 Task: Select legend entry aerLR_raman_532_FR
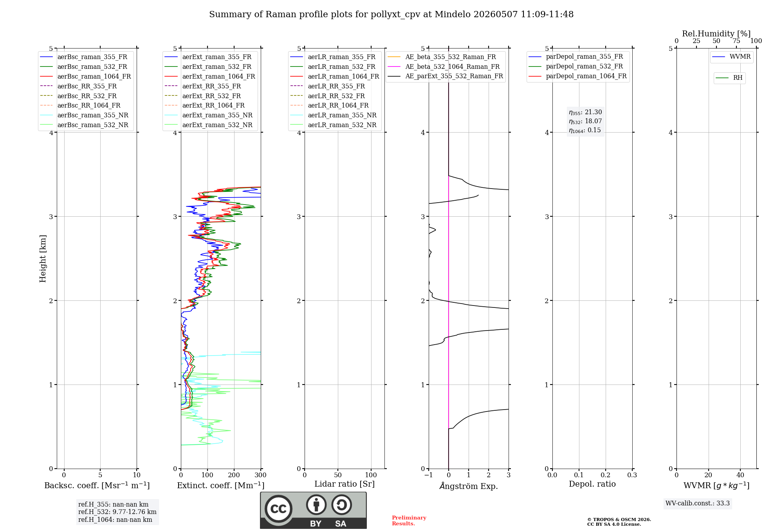333,67
